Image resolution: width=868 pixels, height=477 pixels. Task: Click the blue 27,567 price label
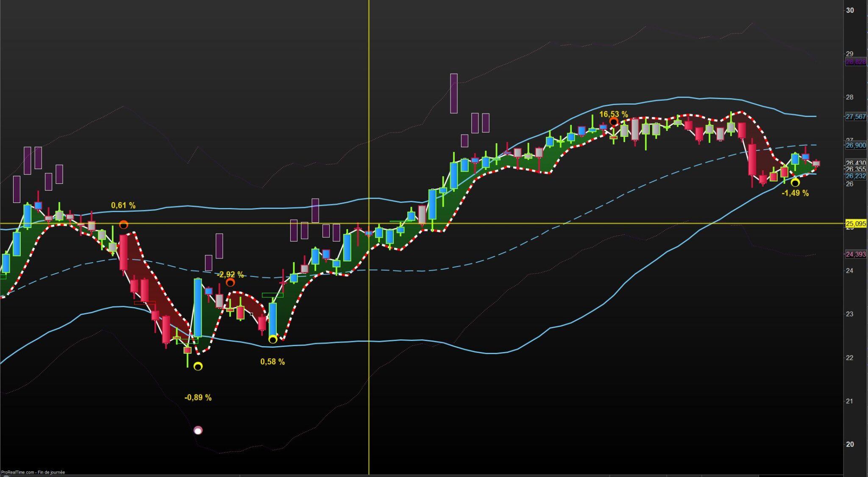pos(856,117)
